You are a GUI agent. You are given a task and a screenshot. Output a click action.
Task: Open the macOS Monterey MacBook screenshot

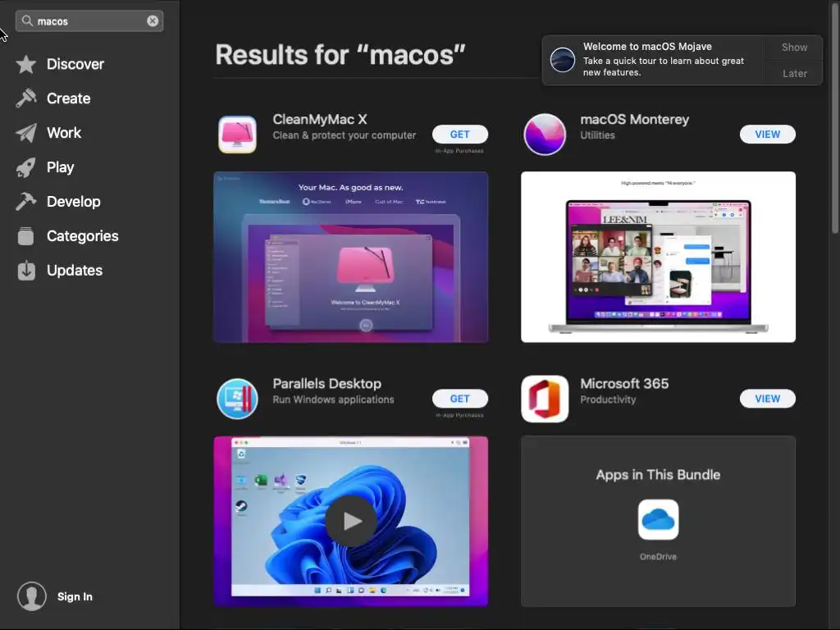(659, 257)
